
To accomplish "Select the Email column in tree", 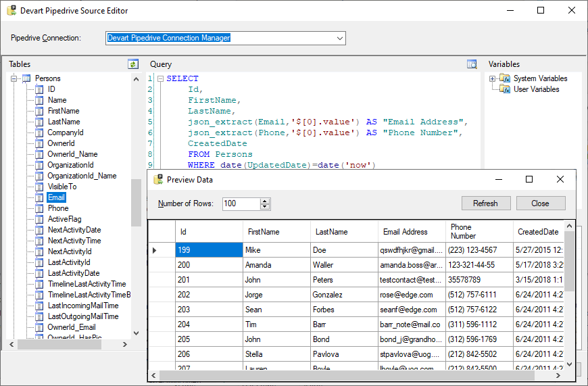I will tap(57, 197).
